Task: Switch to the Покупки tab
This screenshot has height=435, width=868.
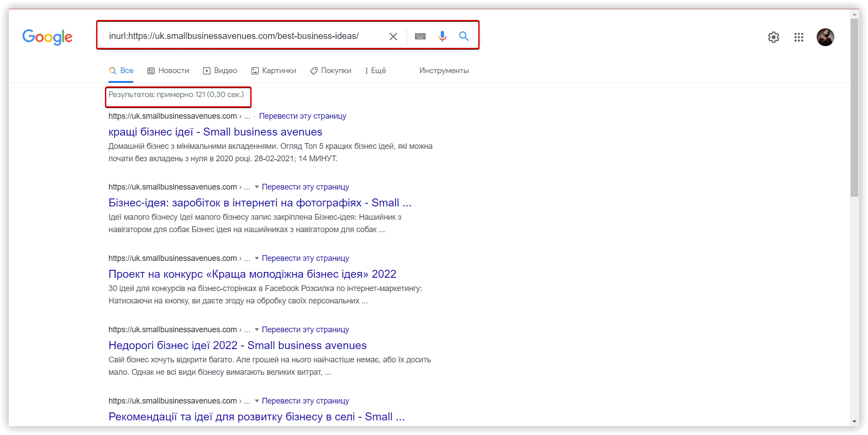Action: 331,70
